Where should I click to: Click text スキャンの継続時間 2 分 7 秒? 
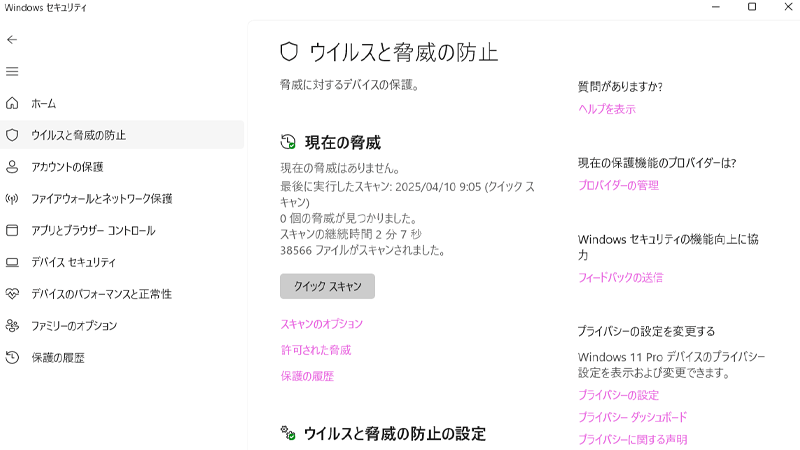pos(351,234)
